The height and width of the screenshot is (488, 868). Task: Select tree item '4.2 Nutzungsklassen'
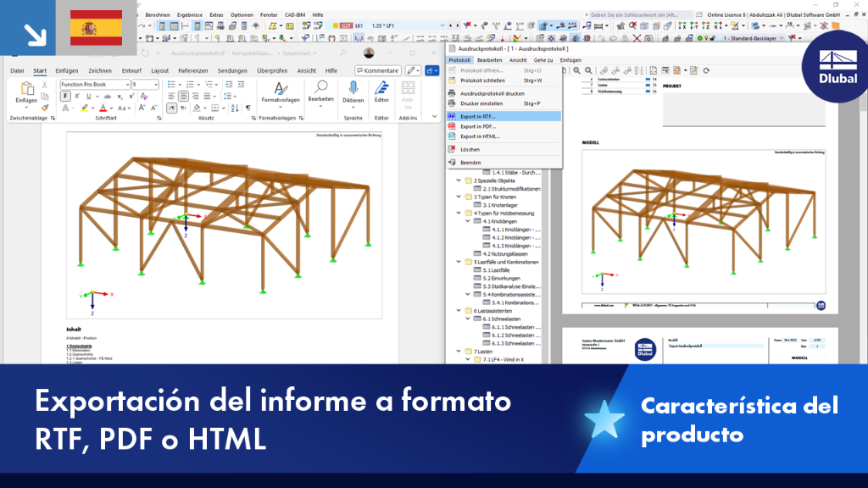pos(505,253)
